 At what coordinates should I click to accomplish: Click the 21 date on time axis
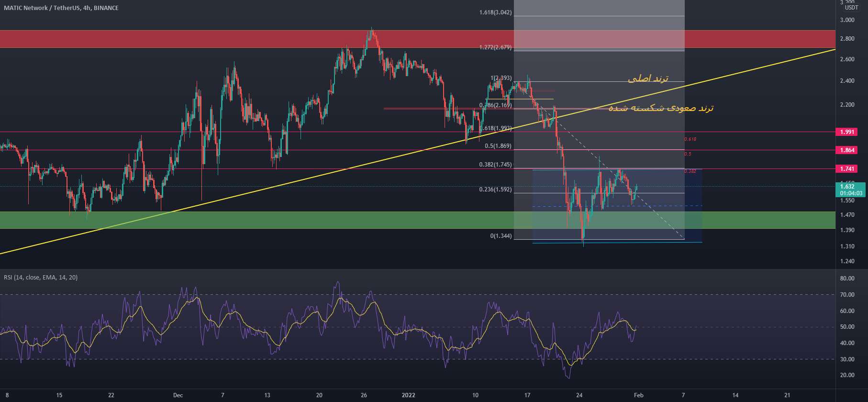[787, 395]
